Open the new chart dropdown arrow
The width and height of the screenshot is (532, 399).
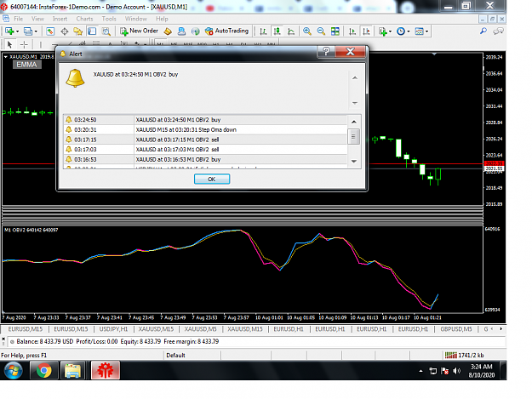point(17,31)
